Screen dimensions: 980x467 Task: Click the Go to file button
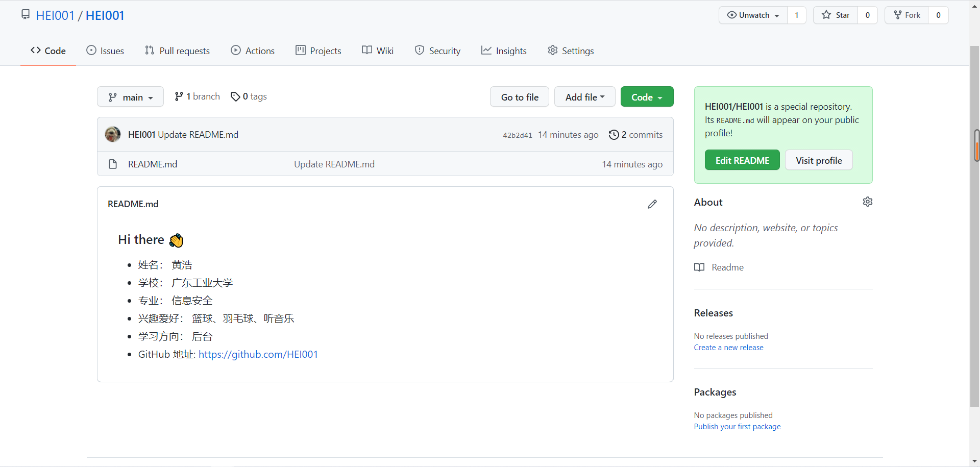[x=520, y=97]
